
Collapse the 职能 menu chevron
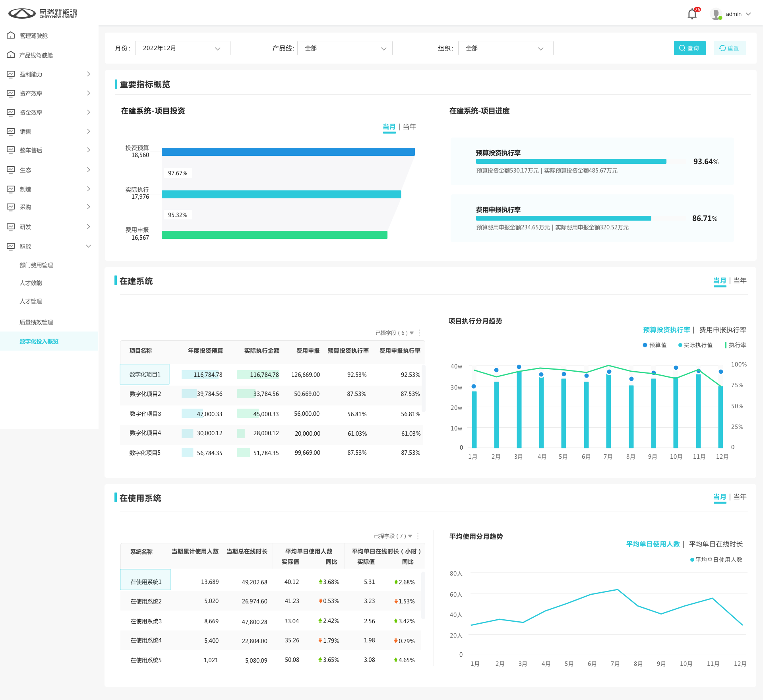tap(89, 246)
